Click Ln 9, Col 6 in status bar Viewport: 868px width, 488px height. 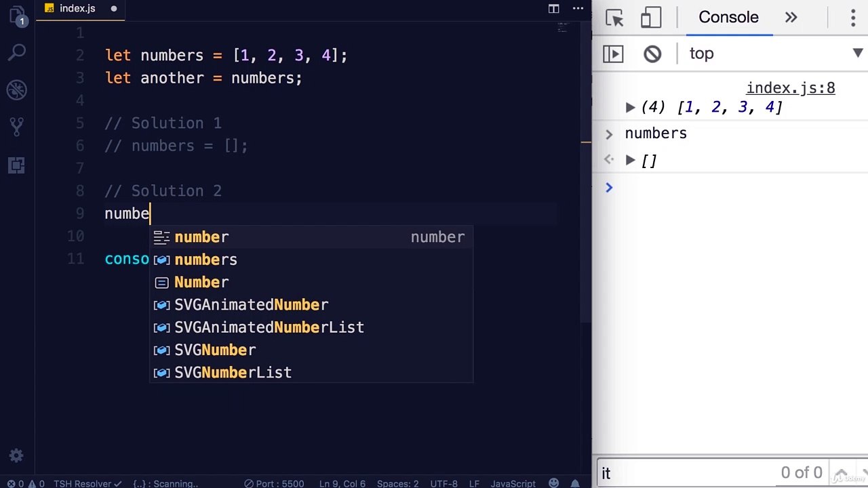point(342,483)
